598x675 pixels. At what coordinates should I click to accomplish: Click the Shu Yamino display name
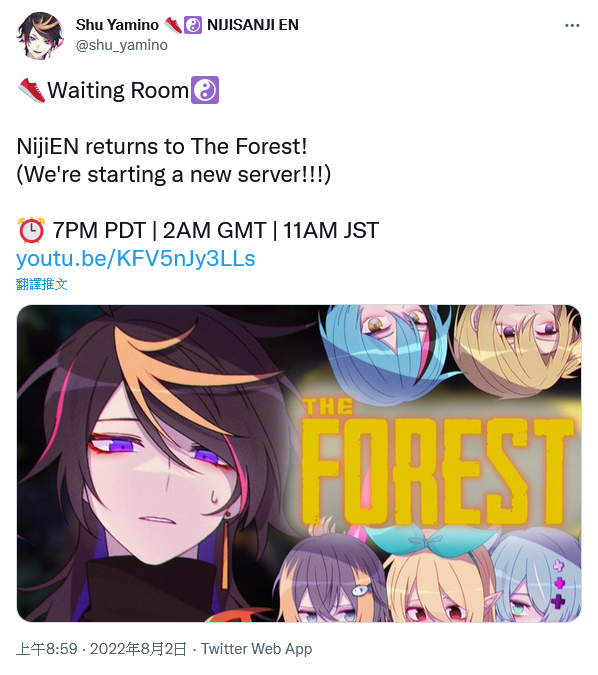pos(117,25)
